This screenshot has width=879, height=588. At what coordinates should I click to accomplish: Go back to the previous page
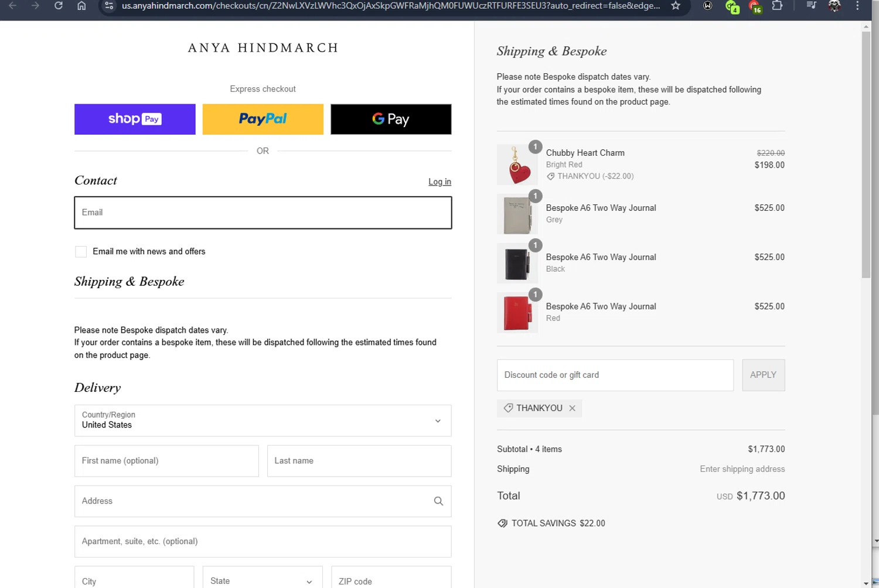click(12, 6)
